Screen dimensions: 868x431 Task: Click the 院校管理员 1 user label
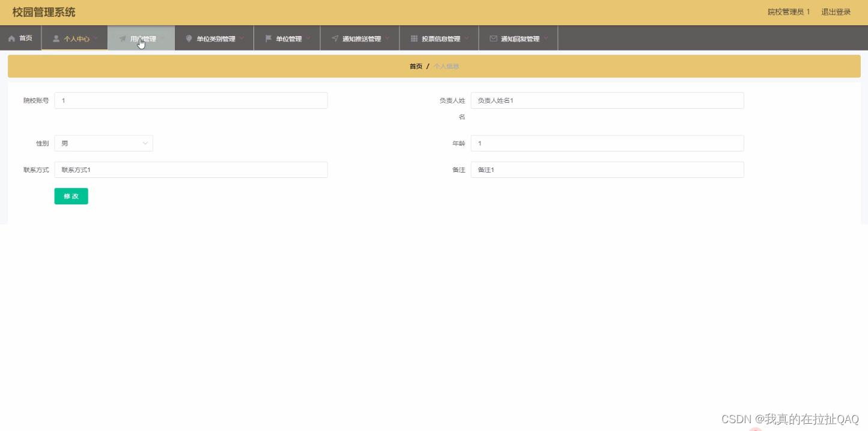tap(789, 12)
